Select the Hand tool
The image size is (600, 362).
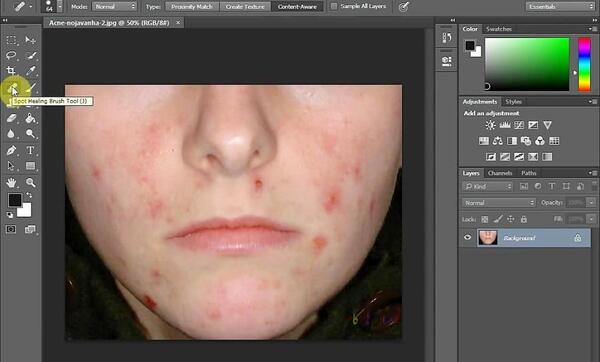[11, 183]
